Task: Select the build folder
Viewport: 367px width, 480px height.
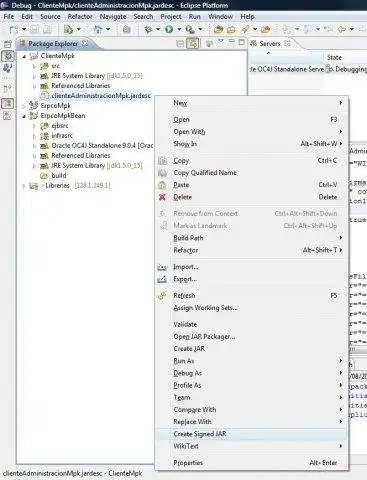Action: 59,175
